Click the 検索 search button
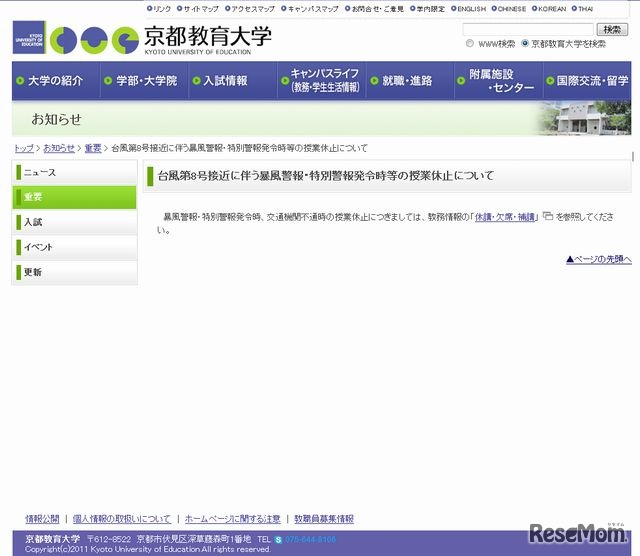The image size is (640, 556). coord(612,29)
